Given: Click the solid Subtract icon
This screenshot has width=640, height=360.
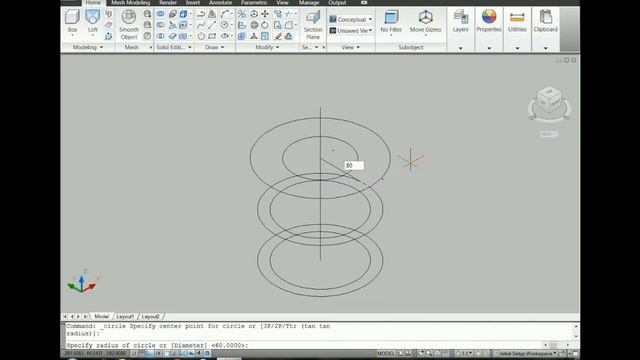Looking at the screenshot, I should [160, 25].
